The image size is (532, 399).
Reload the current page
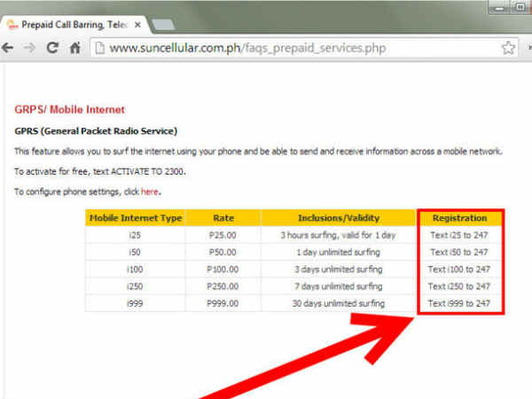click(x=55, y=47)
